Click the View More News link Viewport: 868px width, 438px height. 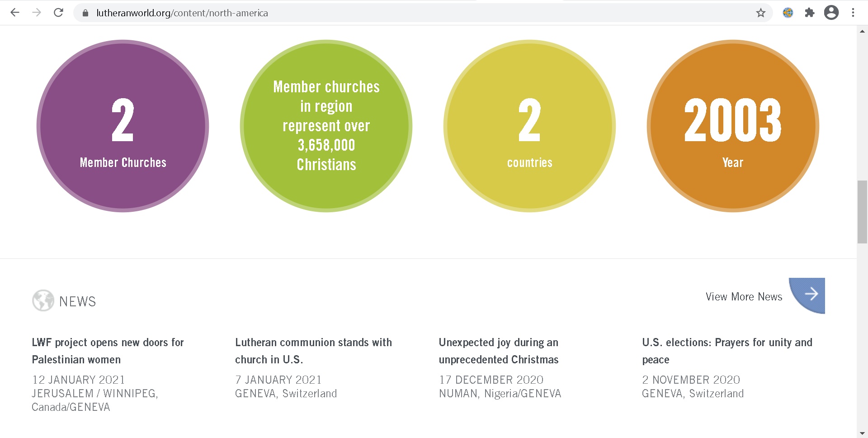(744, 296)
